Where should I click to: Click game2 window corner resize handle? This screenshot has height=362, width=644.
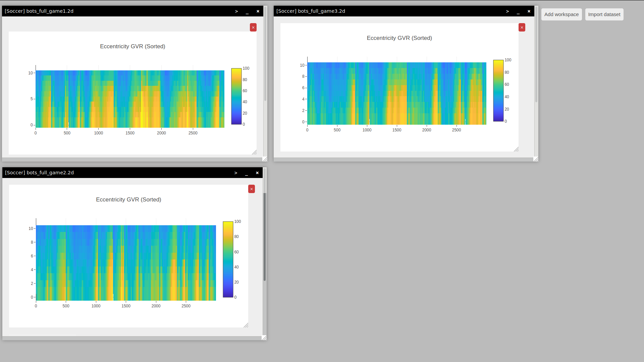pyautogui.click(x=264, y=338)
